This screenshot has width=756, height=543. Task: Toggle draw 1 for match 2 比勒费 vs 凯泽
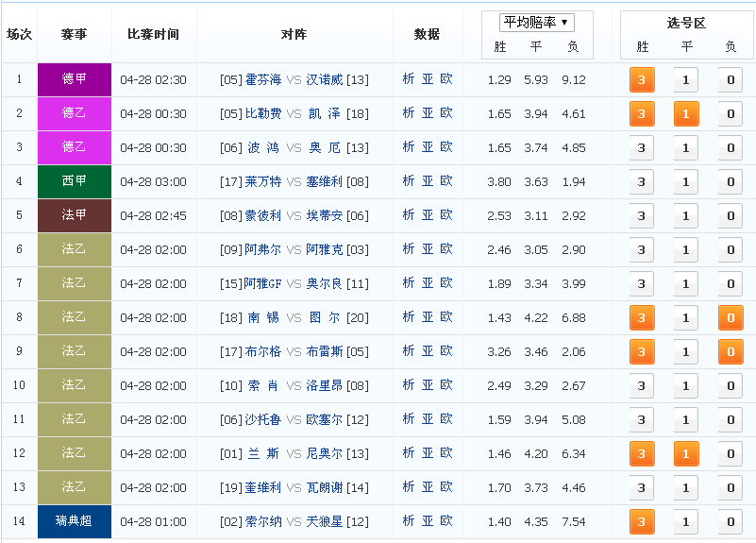[686, 114]
